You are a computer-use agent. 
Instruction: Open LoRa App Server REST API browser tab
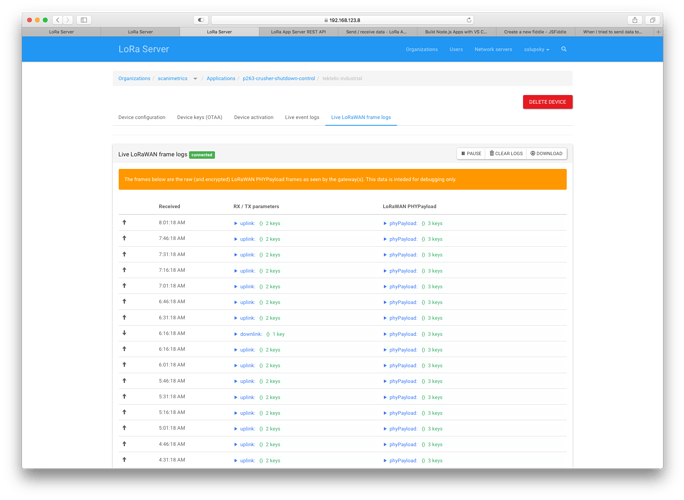pos(298,32)
